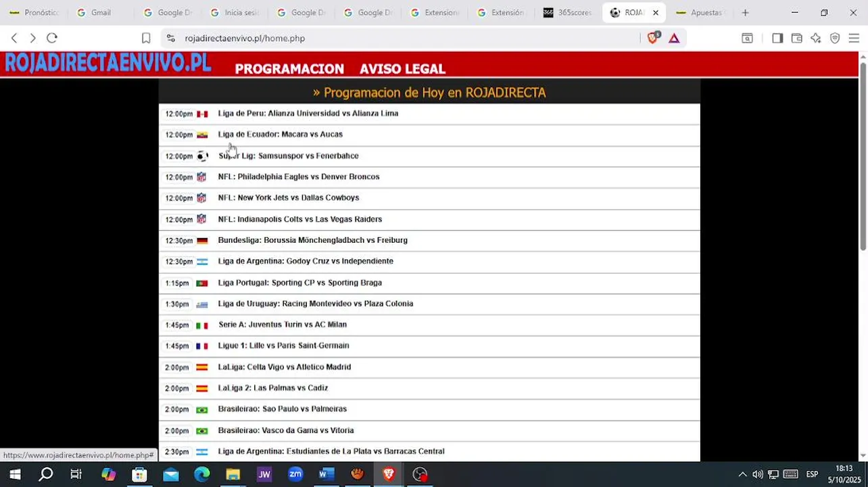Open Borussia Mönchengladbach vs Freiburg match

click(312, 240)
